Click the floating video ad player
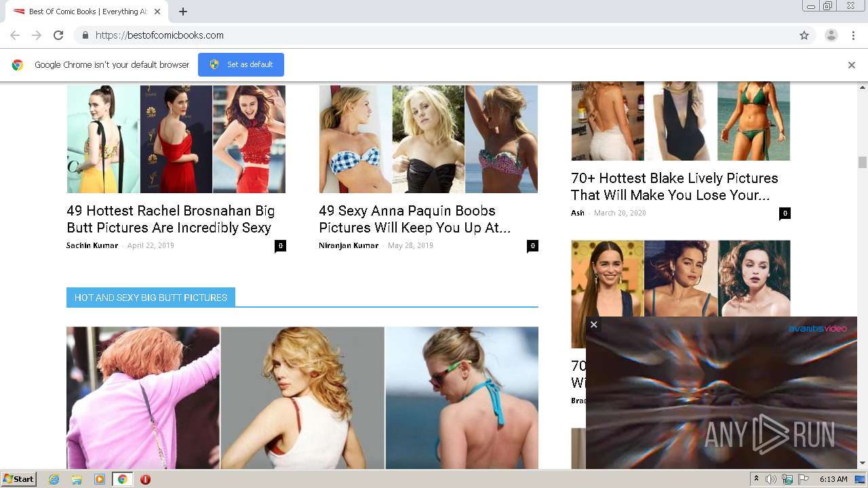Image resolution: width=868 pixels, height=488 pixels. (x=722, y=392)
